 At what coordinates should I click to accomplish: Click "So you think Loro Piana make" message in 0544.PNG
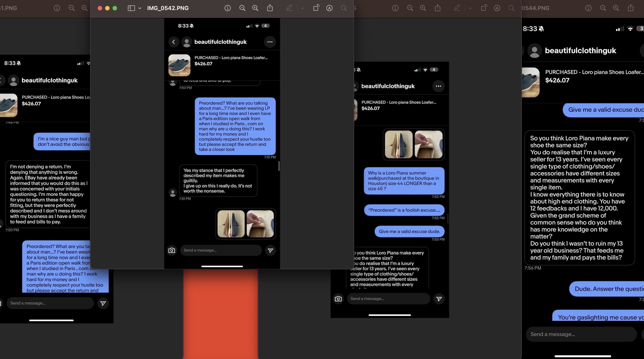click(580, 198)
